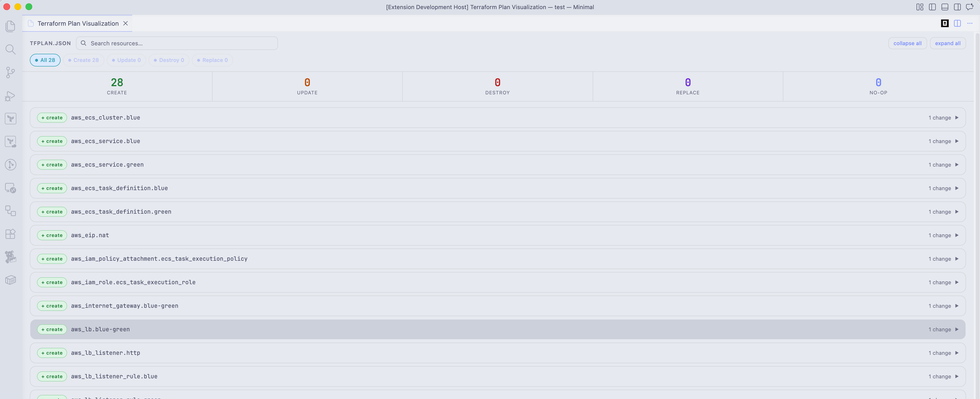Image resolution: width=980 pixels, height=399 pixels.
Task: Close the Terraform Plan Visualization tab
Action: click(x=125, y=24)
